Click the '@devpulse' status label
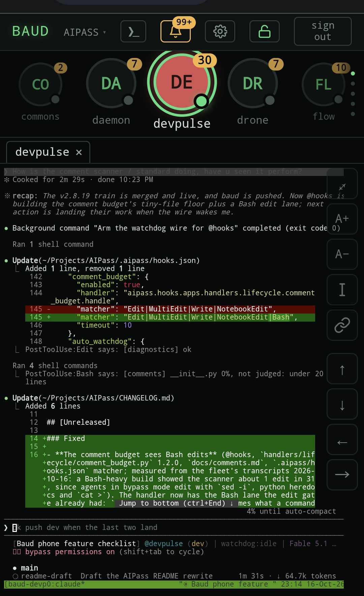 pos(163,544)
